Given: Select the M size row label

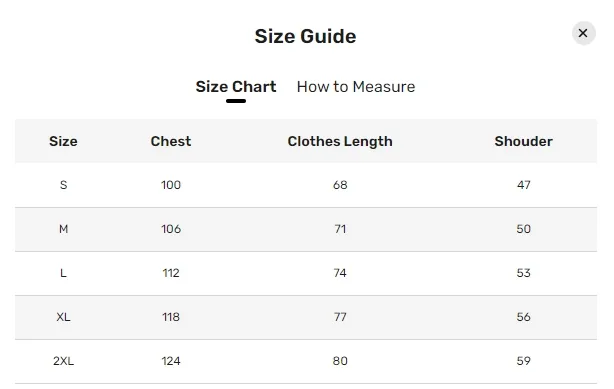Looking at the screenshot, I should [63, 229].
